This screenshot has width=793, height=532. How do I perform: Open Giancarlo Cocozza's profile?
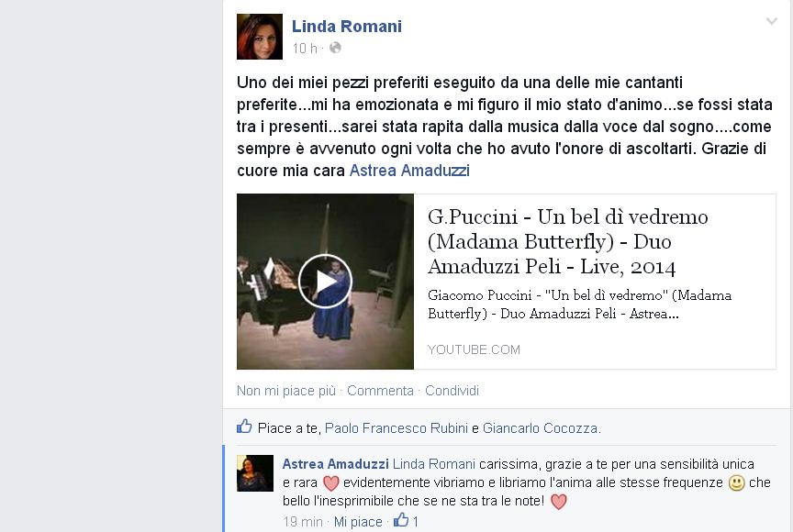coord(540,428)
